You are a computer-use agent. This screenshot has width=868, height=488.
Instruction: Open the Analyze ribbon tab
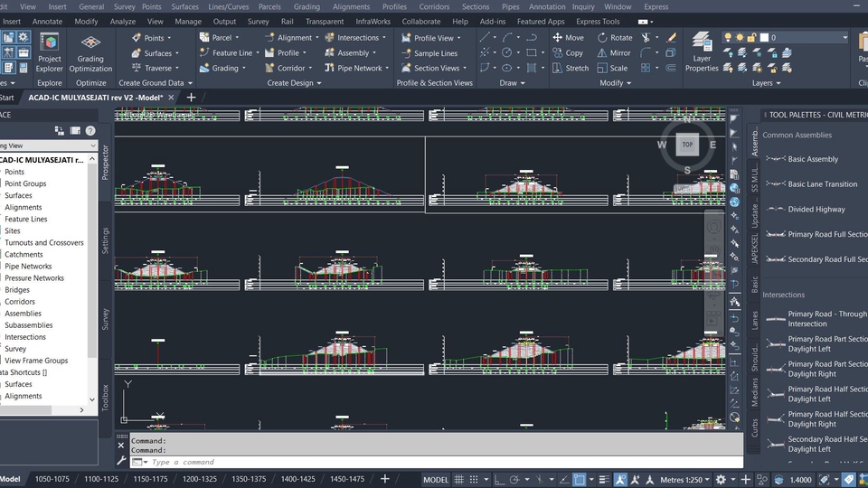(x=122, y=21)
